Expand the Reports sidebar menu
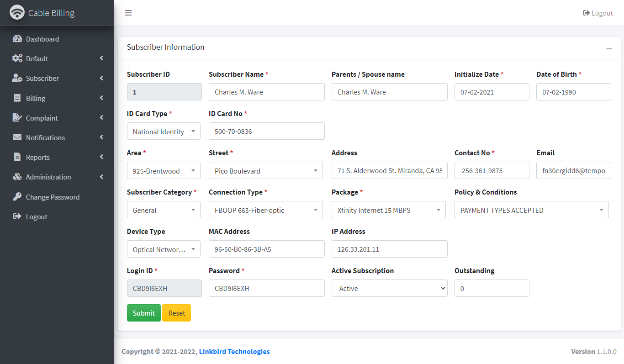624x364 pixels. [x=57, y=157]
